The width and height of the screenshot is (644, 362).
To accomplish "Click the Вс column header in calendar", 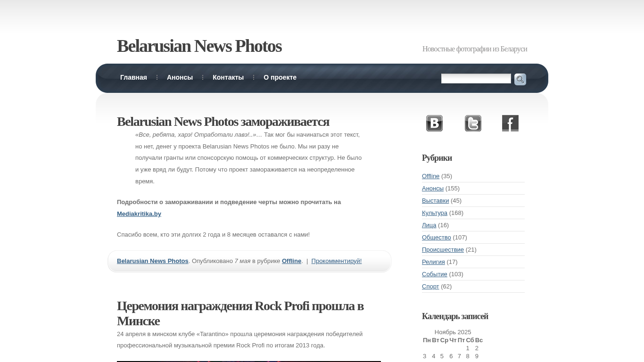I will pyautogui.click(x=479, y=340).
